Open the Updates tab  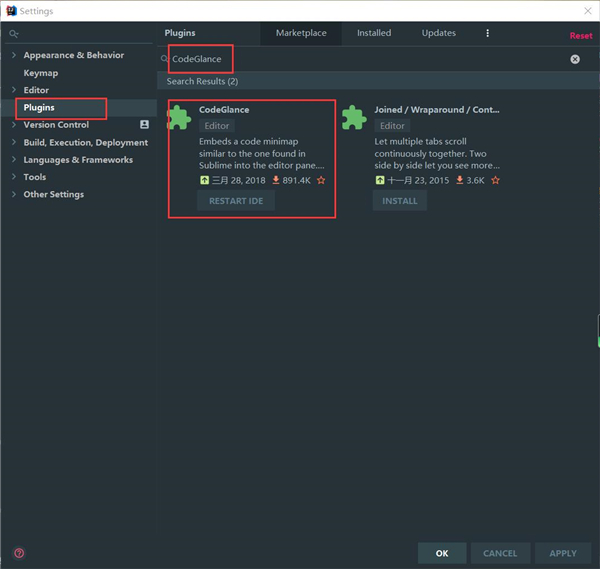438,33
